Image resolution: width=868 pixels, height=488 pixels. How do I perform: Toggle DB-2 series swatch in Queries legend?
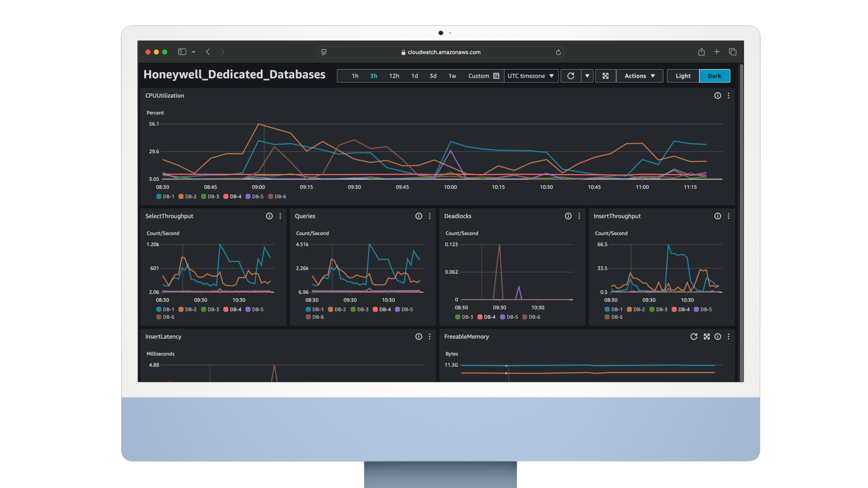(330, 310)
